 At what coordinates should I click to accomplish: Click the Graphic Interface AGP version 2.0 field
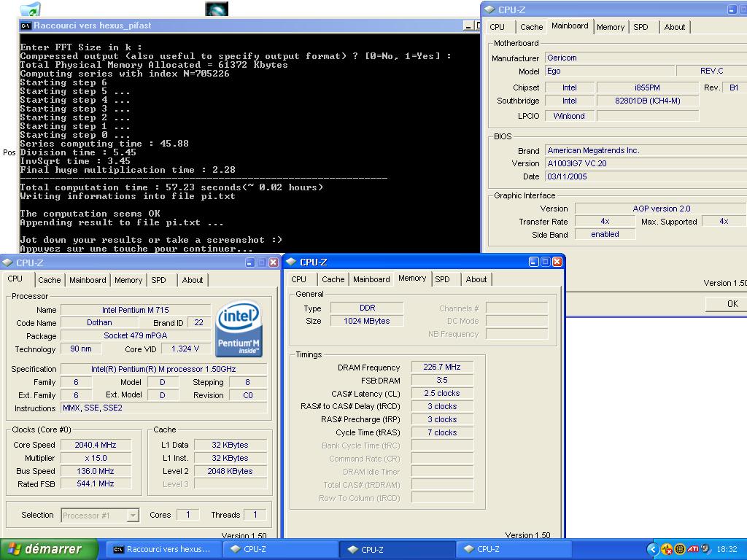pyautogui.click(x=661, y=209)
